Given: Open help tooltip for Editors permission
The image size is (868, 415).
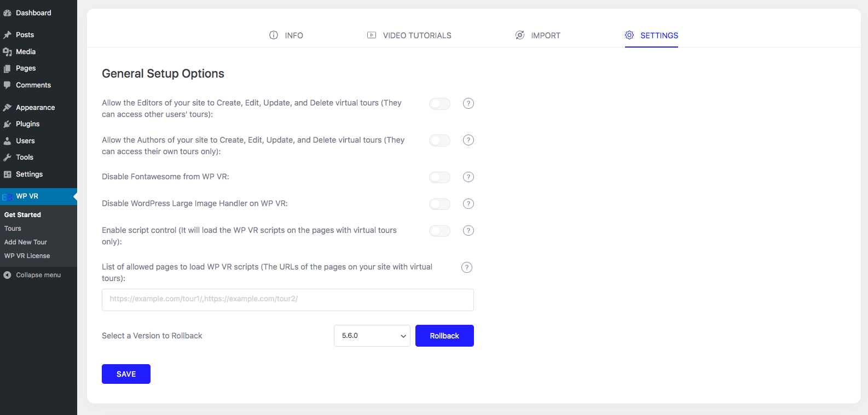Looking at the screenshot, I should [468, 103].
